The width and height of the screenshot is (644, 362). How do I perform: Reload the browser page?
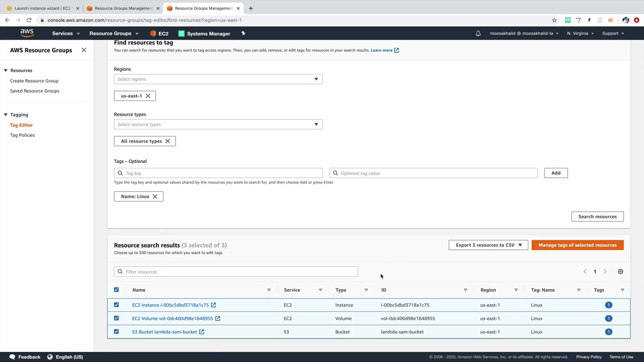pos(29,20)
